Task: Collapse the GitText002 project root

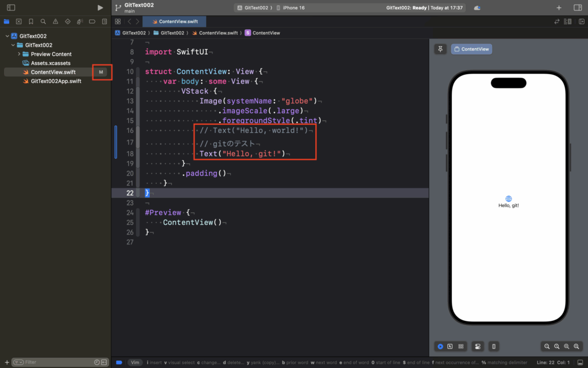Action: 7,36
